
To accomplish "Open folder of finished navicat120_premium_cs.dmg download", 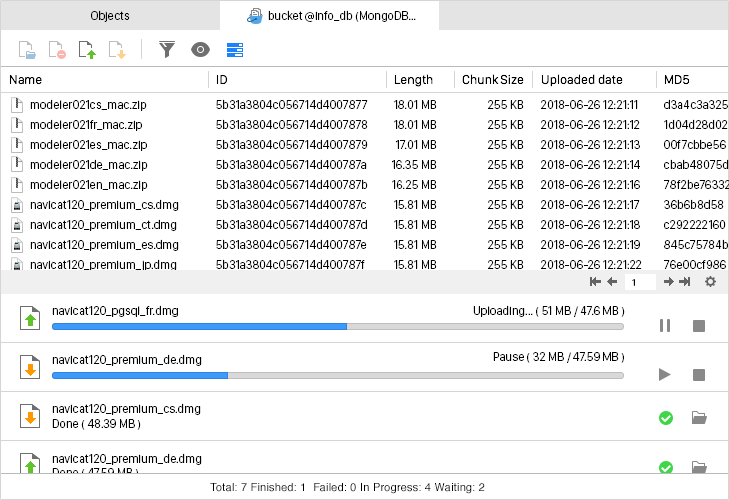I will (x=699, y=418).
